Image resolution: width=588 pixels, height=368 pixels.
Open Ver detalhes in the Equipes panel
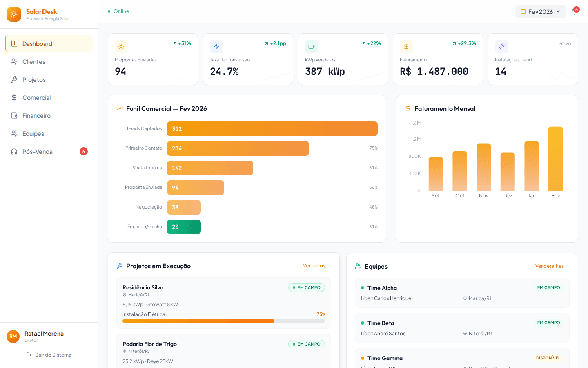click(552, 266)
